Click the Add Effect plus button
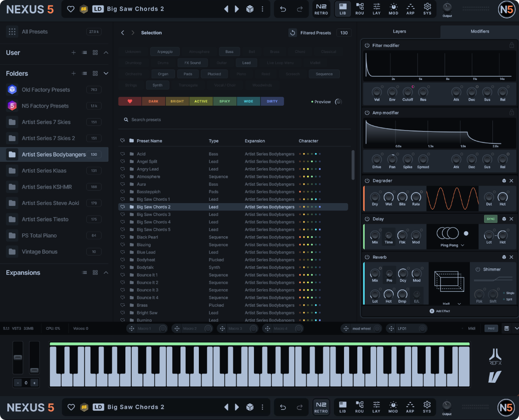 pos(432,311)
